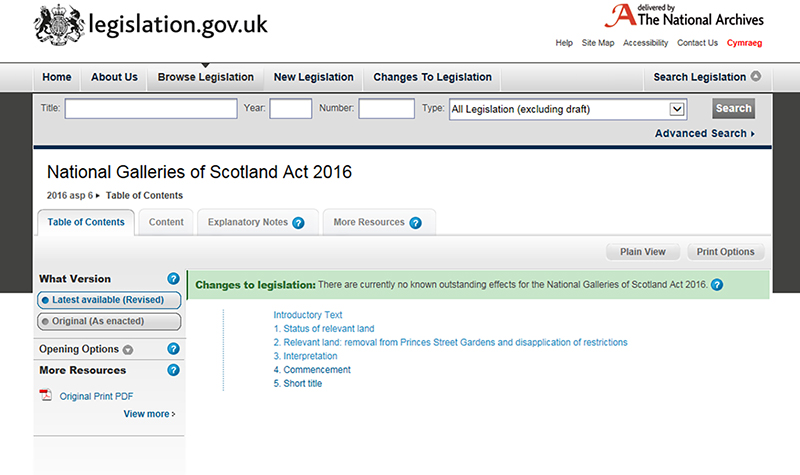Open Help link in header
Screen dimensions: 800x475
tap(564, 43)
